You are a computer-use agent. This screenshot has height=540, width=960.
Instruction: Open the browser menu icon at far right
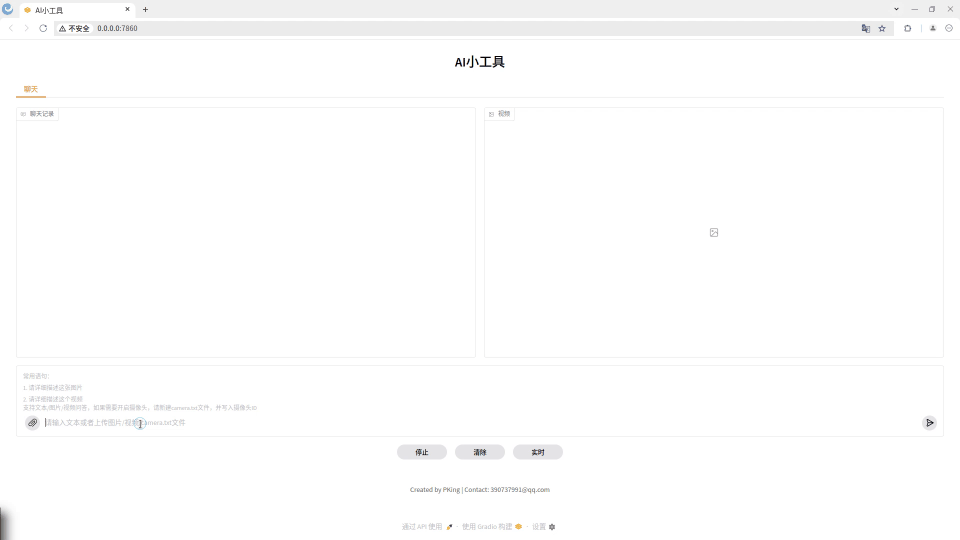(949, 28)
